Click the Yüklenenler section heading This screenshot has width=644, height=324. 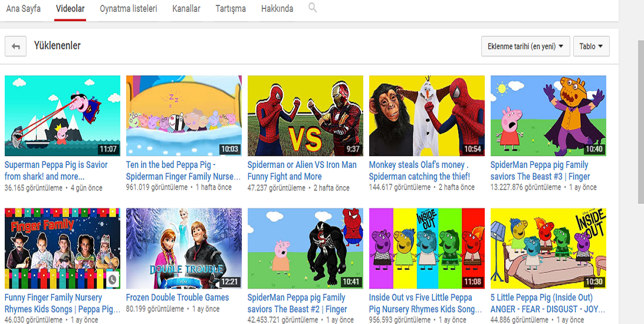pyautogui.click(x=57, y=45)
